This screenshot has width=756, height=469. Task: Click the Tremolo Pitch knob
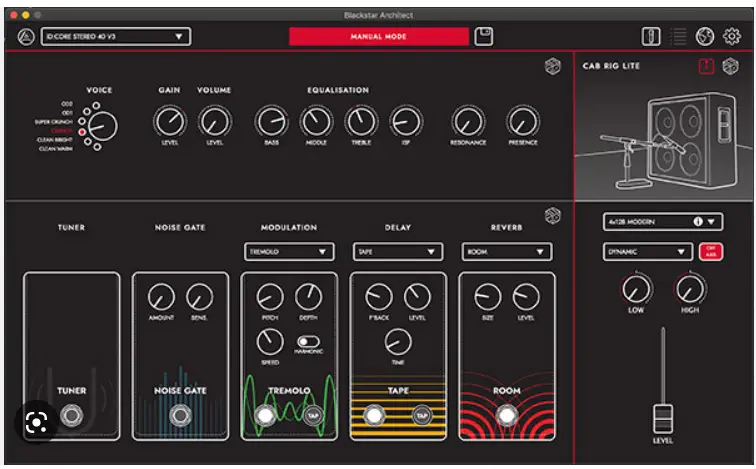click(270, 297)
